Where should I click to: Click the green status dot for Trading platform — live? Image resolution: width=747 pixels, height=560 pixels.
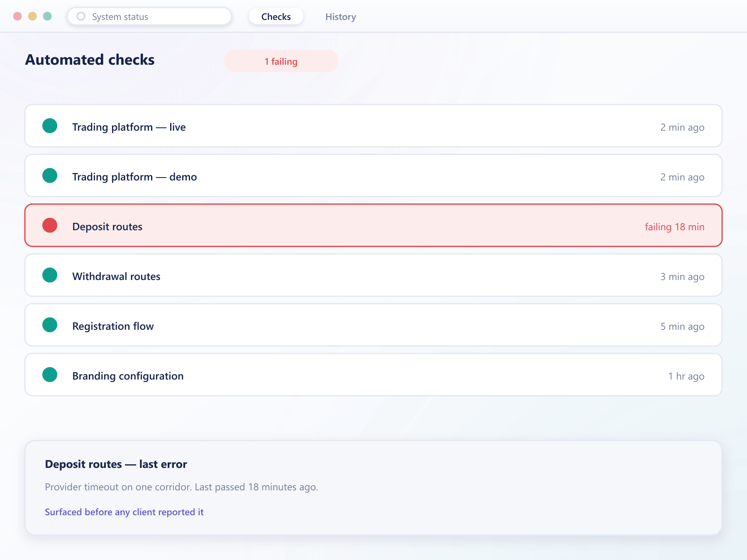pyautogui.click(x=50, y=126)
